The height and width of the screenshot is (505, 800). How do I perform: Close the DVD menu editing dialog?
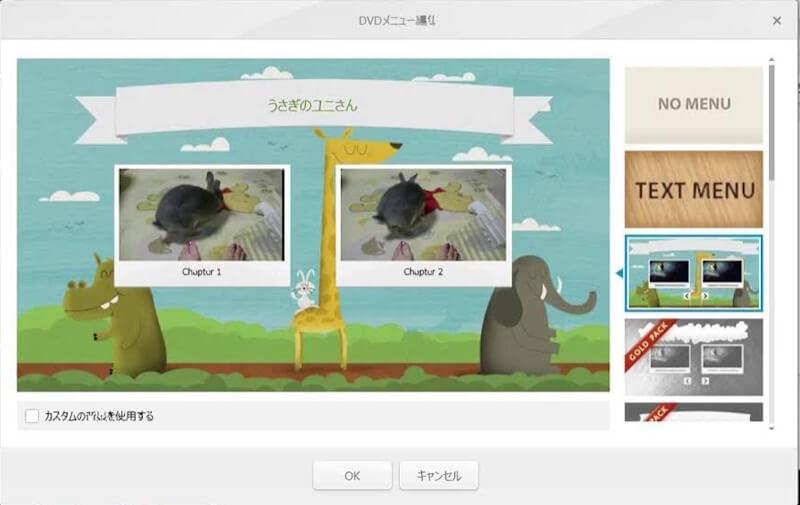(777, 20)
